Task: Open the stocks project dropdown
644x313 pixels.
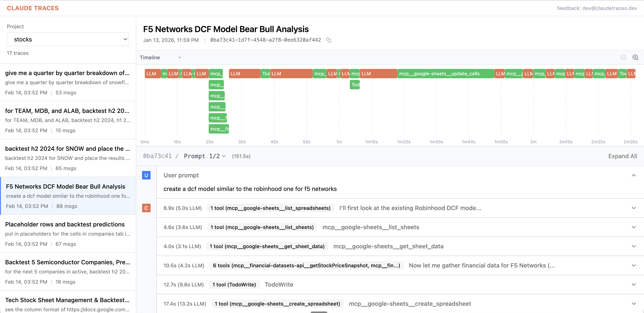Action: click(68, 39)
